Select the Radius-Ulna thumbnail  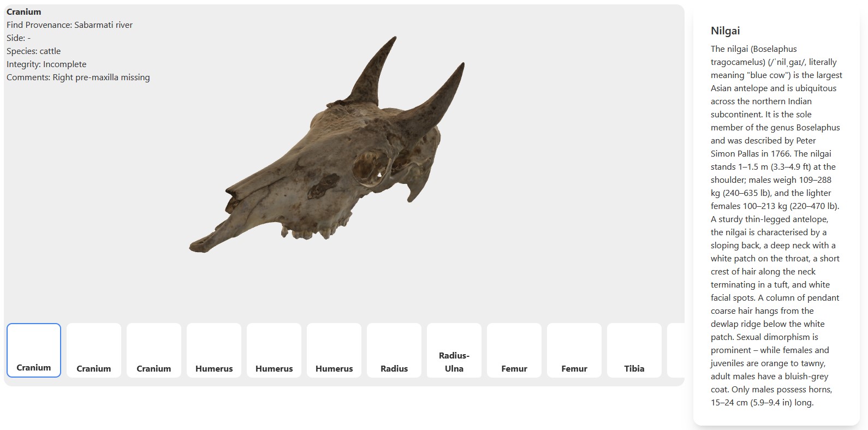click(x=454, y=350)
